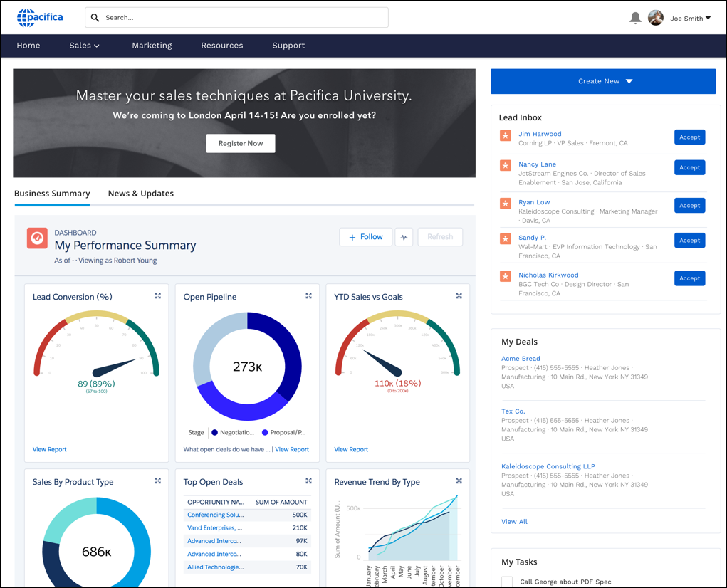Expand the YTD Sales vs Goals widget
Viewport: 727px width, 588px height.
coord(459,295)
